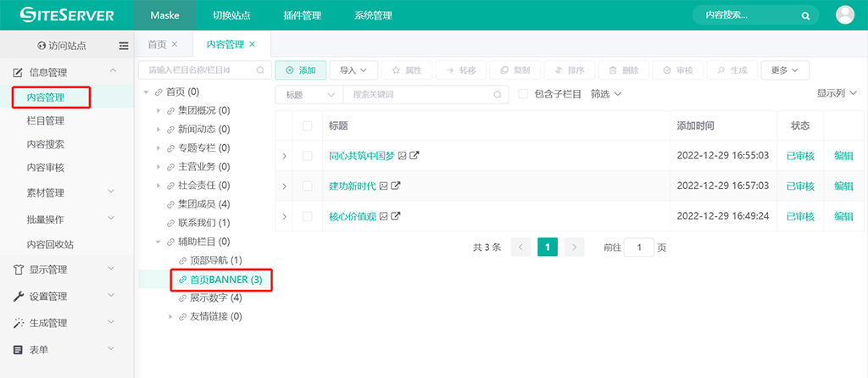Select 展示数字 (4) in the channel tree
Screen dimensions: 868x378
(215, 297)
